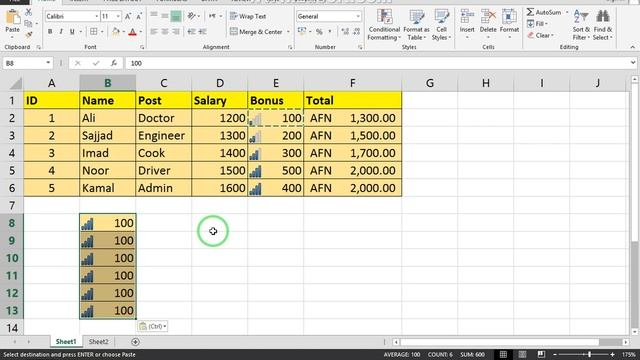Open the Font dialog launcher

tap(142, 47)
